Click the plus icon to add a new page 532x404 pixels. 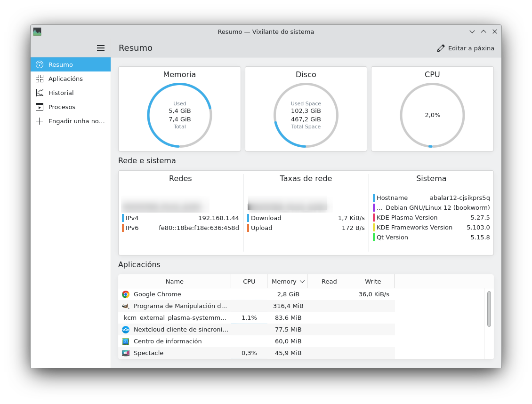click(x=40, y=121)
